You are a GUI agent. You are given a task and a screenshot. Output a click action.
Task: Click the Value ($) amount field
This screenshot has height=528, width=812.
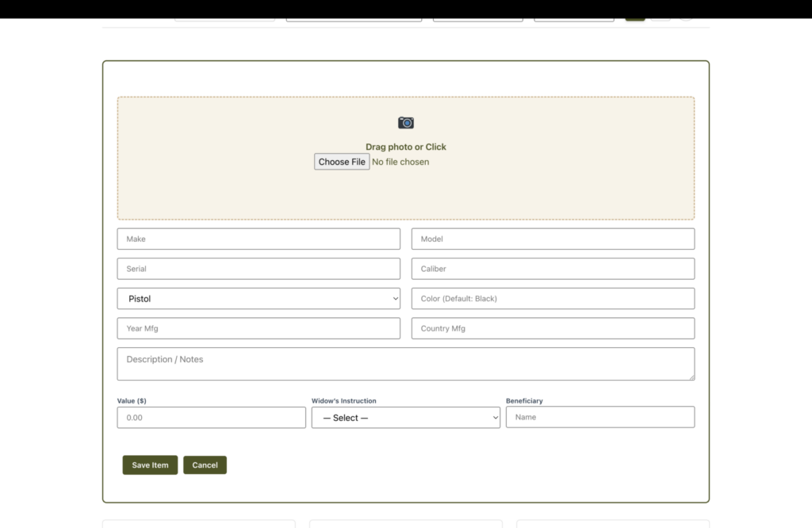click(211, 417)
